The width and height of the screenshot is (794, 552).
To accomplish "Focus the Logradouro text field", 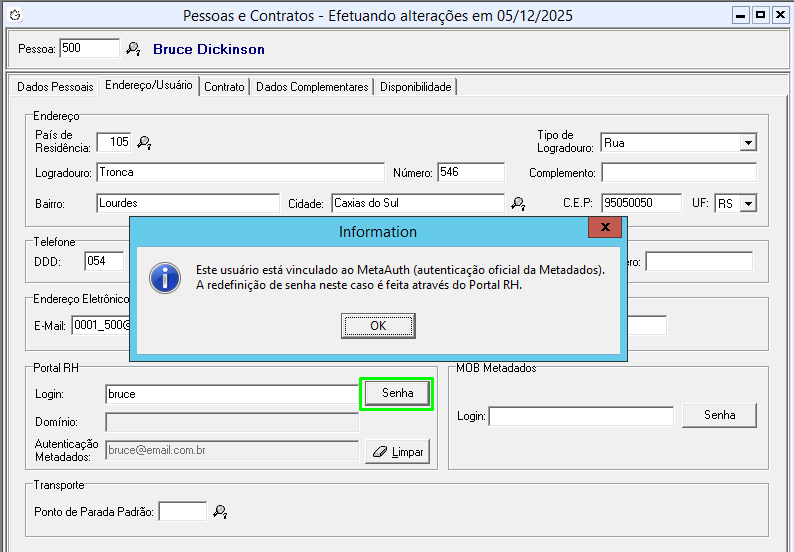I will tap(240, 173).
